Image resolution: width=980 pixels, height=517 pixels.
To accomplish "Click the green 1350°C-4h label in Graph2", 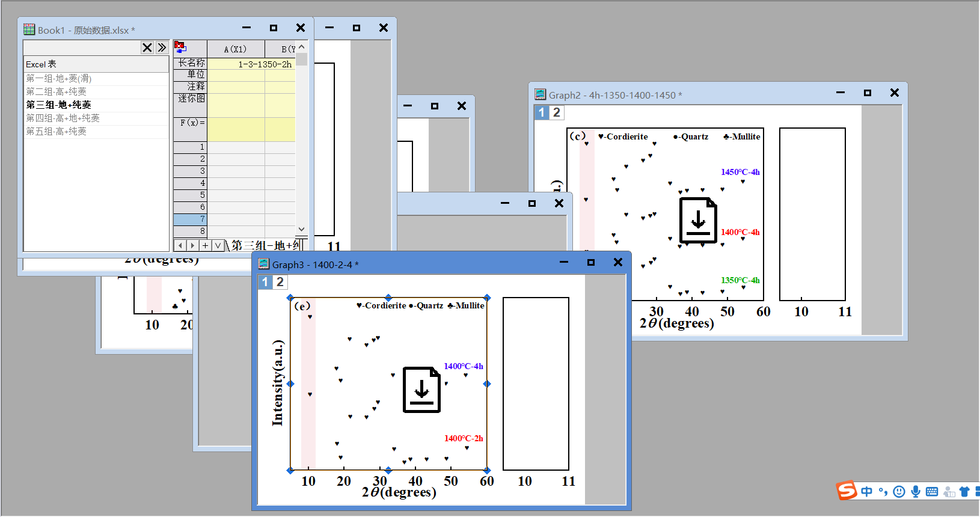I will point(740,280).
